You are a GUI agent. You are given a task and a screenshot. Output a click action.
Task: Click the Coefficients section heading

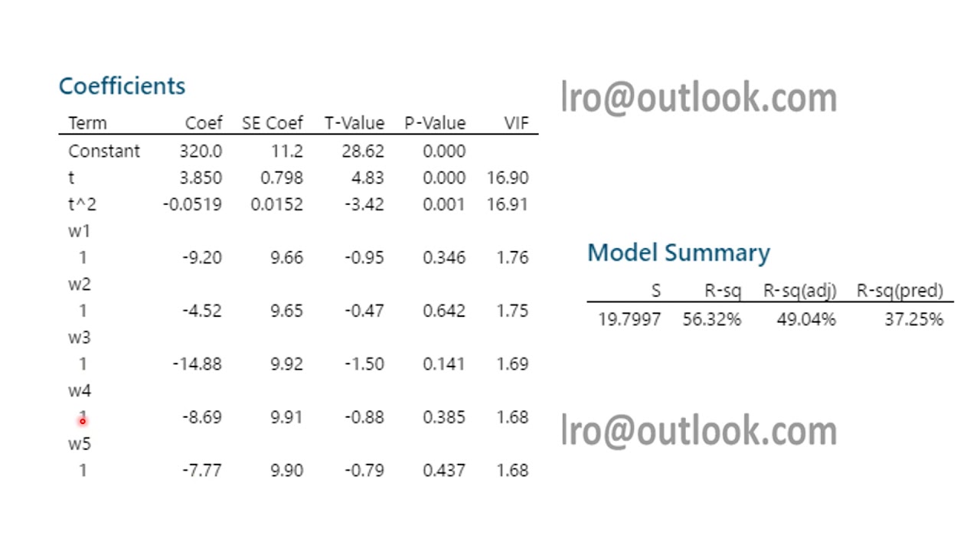coord(122,86)
